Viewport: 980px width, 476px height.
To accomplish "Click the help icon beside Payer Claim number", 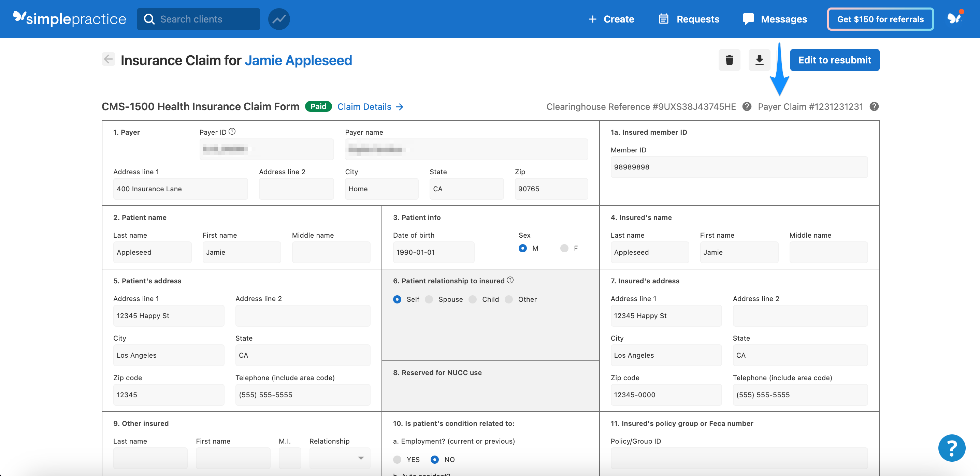I will [874, 106].
